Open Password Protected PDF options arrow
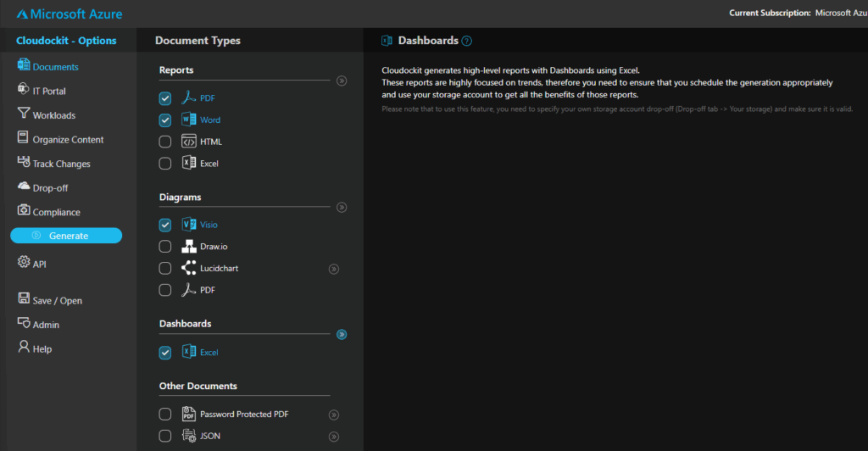 (x=334, y=415)
